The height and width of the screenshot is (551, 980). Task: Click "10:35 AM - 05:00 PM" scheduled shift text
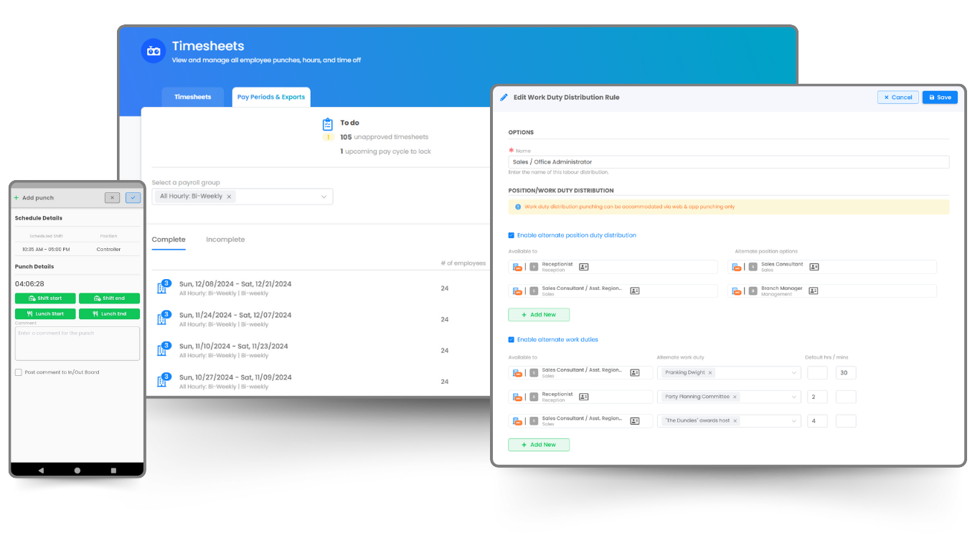point(46,250)
